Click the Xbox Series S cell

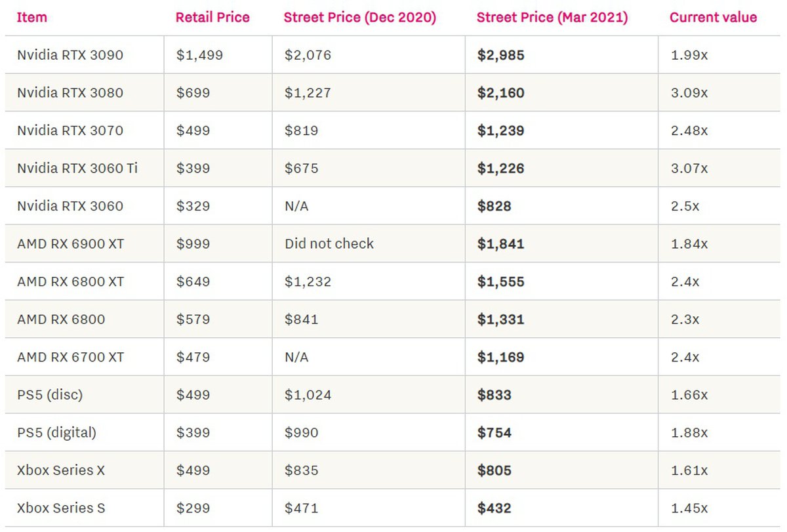coord(61,508)
